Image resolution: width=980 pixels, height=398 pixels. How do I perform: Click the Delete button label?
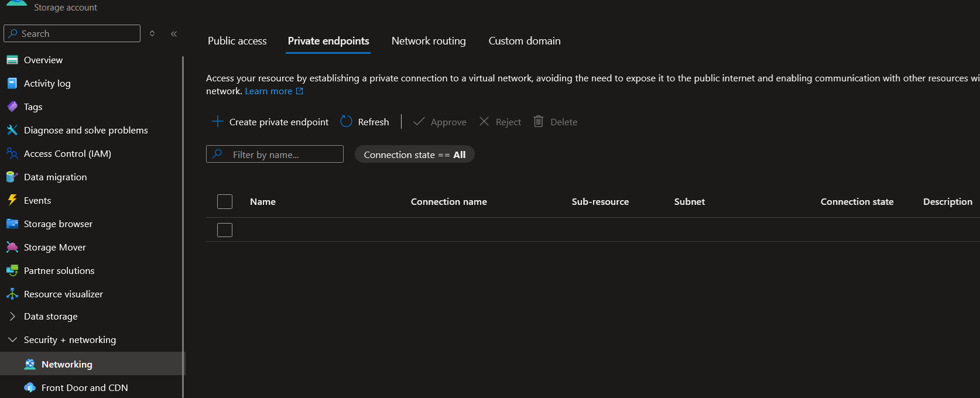[x=564, y=122]
